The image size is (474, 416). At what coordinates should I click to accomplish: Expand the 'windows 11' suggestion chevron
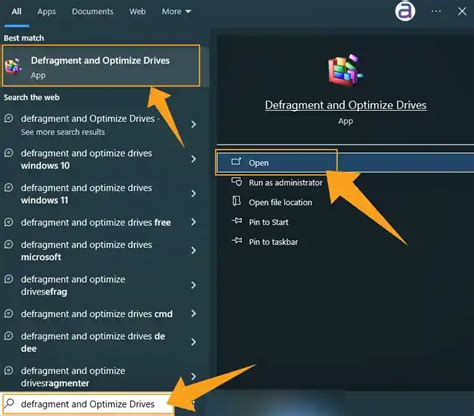coord(194,194)
